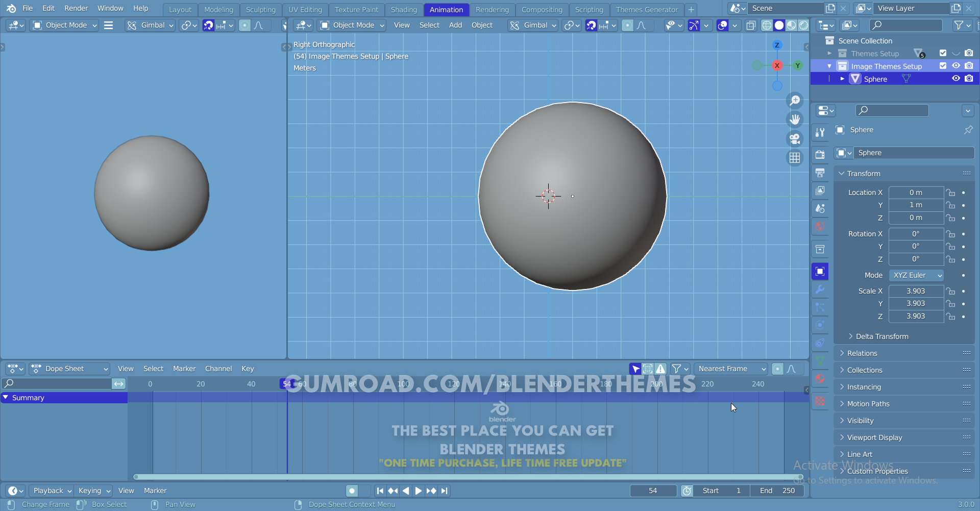Screen dimensions: 980x511
Task: Click the Move view hand gizmo
Action: click(x=795, y=119)
